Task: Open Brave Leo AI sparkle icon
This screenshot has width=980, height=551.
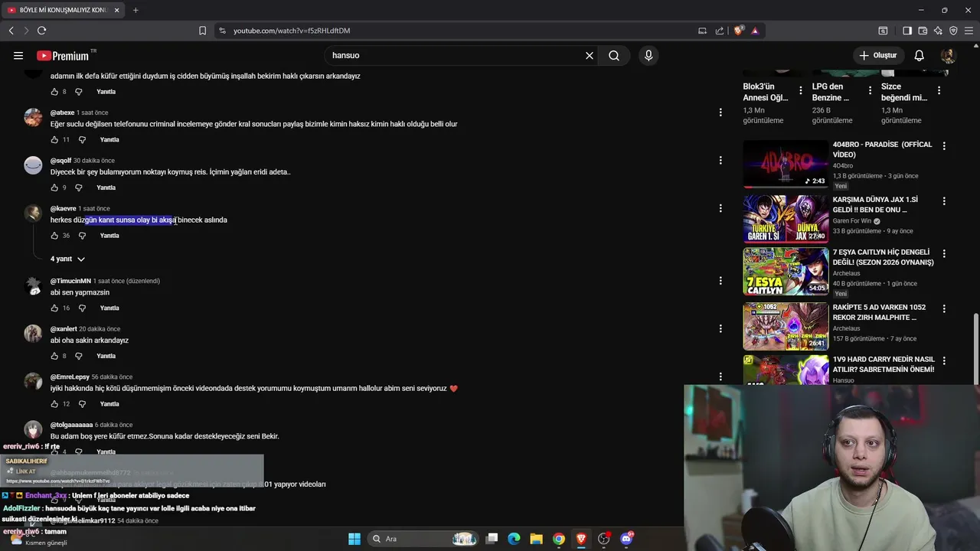Action: coord(938,31)
